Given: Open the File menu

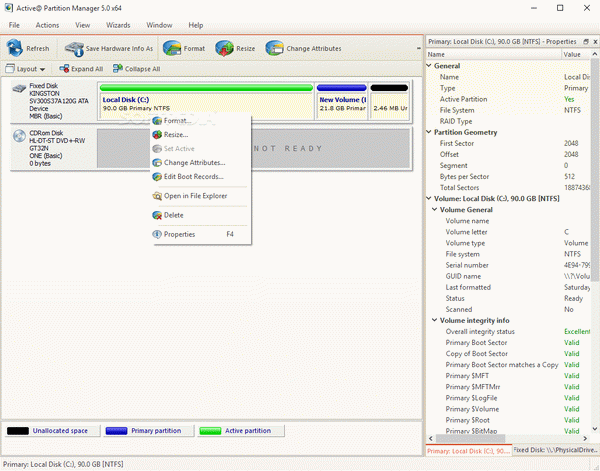Looking at the screenshot, I should pyautogui.click(x=14, y=25).
